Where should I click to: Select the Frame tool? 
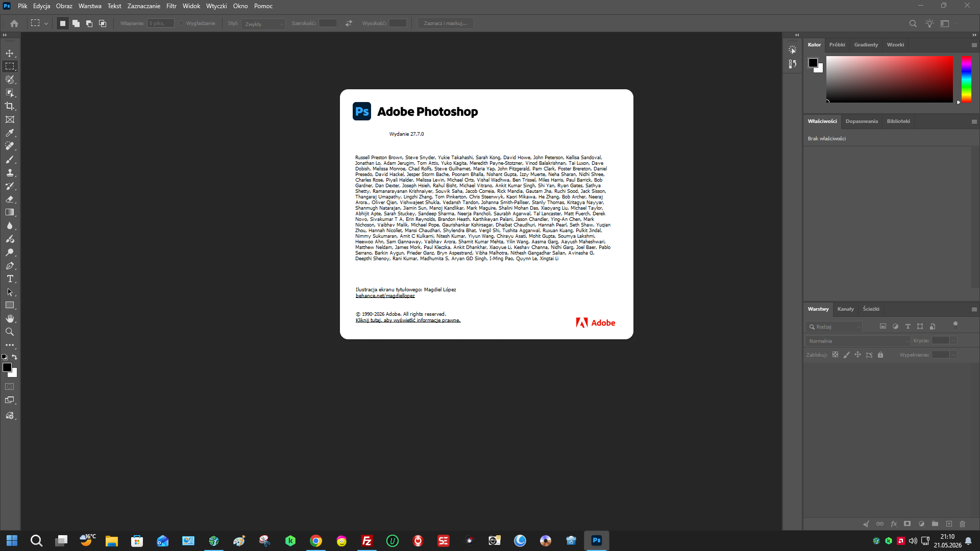[x=10, y=119]
